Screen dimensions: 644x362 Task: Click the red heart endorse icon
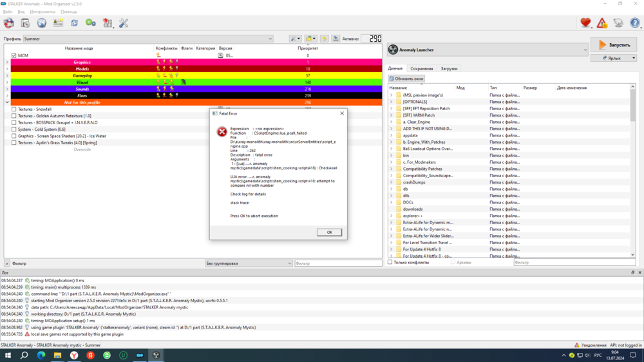pyautogui.click(x=585, y=23)
